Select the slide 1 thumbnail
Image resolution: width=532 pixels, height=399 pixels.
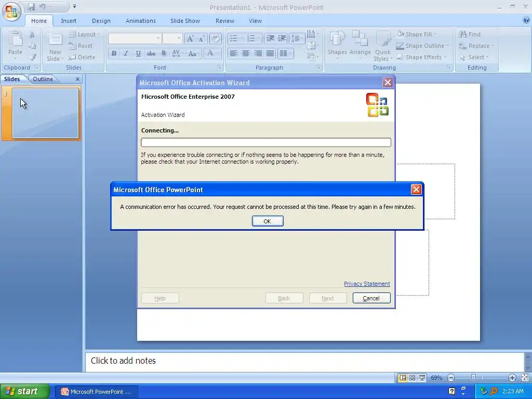[x=46, y=113]
